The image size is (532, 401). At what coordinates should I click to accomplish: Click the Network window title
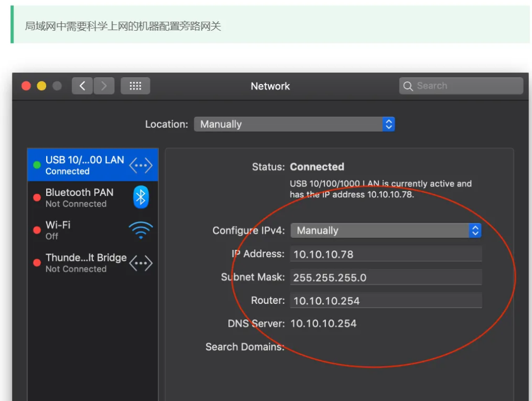tap(270, 86)
